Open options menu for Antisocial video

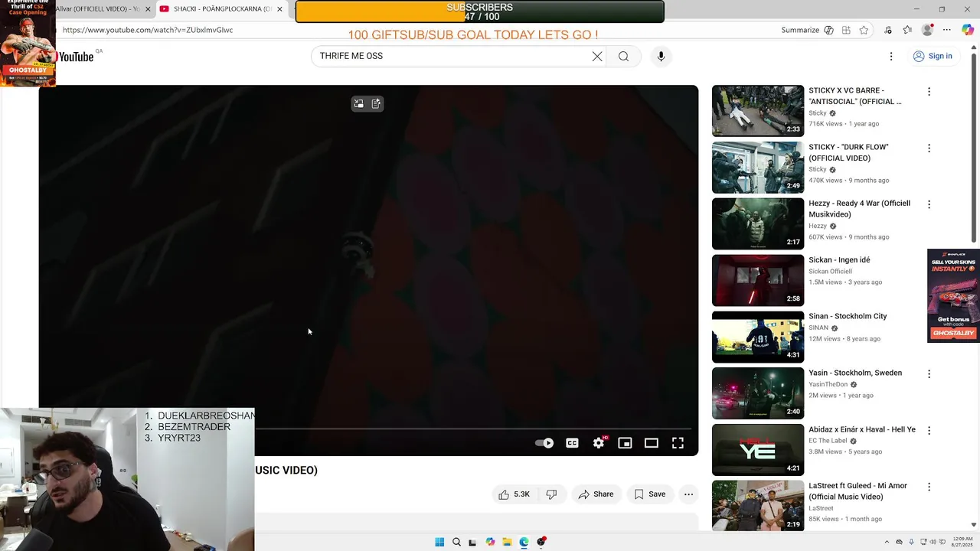[x=929, y=92]
